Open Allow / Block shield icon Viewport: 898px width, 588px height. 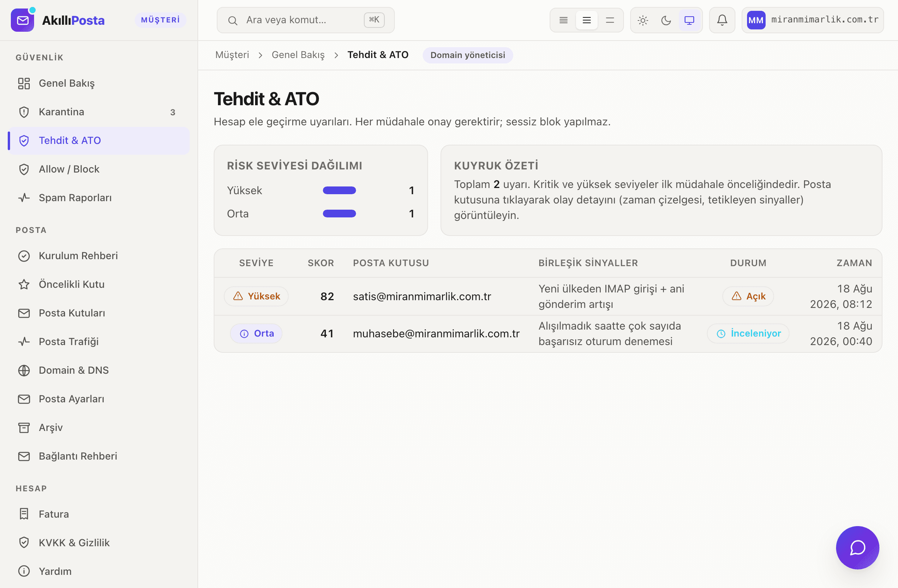24,169
